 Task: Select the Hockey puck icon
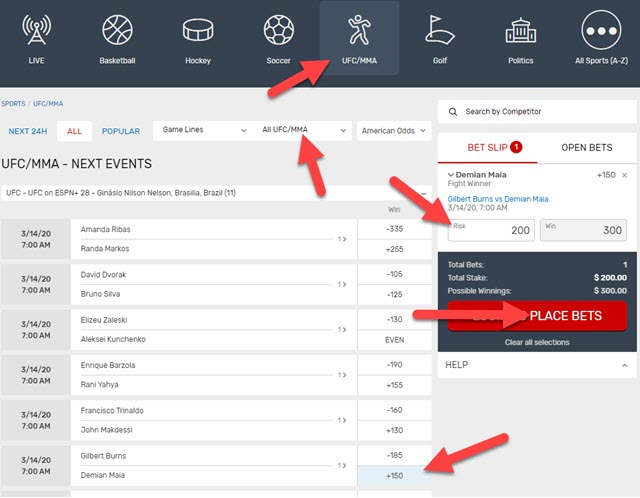[198, 30]
